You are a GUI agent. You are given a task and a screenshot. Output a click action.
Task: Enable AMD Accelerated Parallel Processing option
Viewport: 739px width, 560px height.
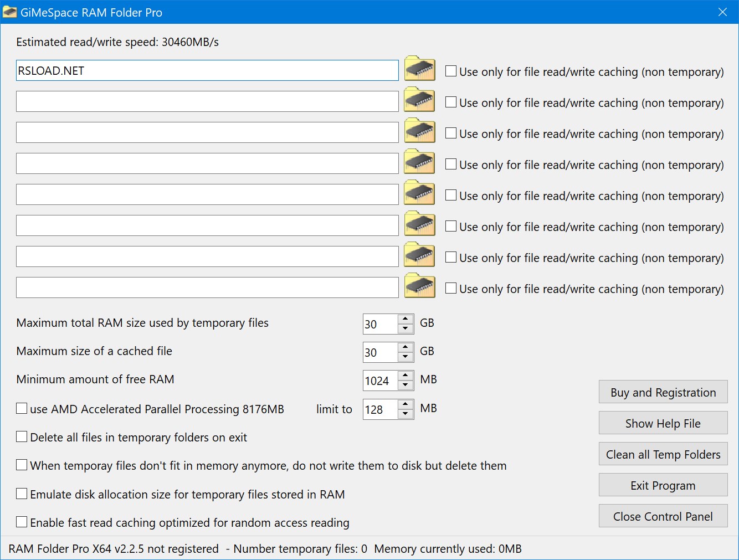[22, 408]
